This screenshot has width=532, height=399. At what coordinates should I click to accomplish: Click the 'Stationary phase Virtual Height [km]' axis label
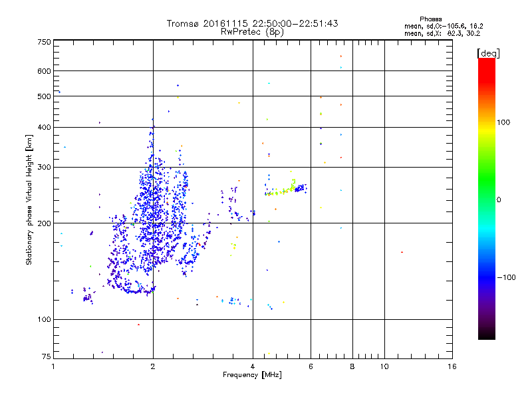[29, 199]
